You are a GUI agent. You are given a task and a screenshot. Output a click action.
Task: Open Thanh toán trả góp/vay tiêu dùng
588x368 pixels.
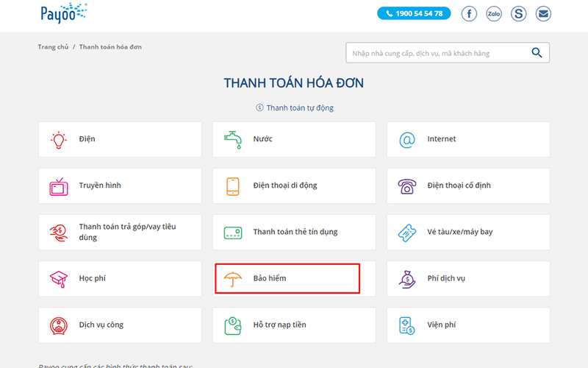127,232
